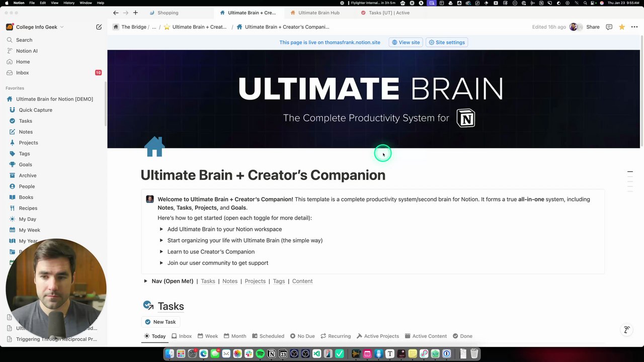Select the No Due view tab
The width and height of the screenshot is (644, 362).
pos(302,336)
